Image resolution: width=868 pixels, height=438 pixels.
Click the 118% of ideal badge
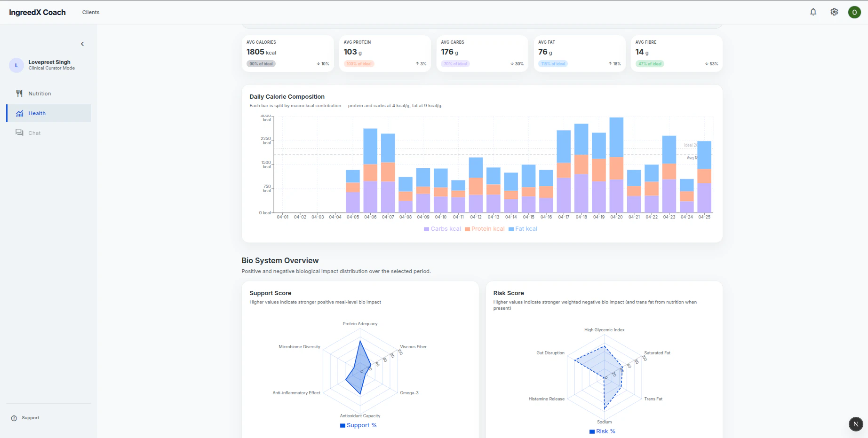tap(553, 64)
